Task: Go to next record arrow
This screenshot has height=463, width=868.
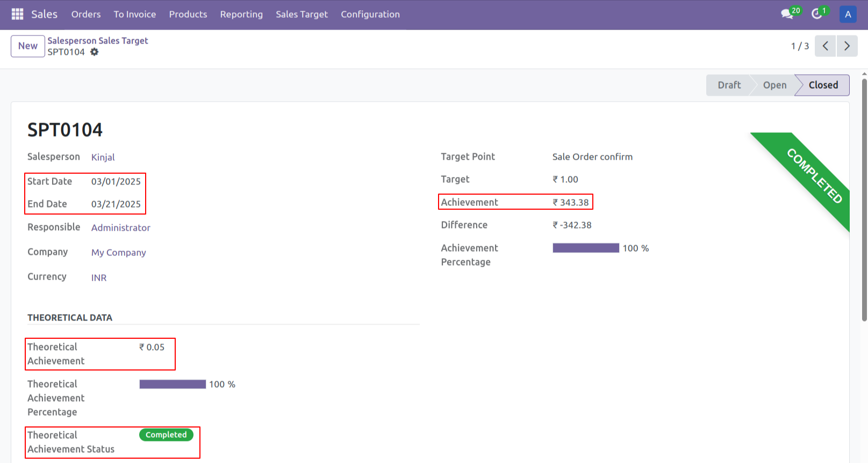Action: tap(847, 46)
